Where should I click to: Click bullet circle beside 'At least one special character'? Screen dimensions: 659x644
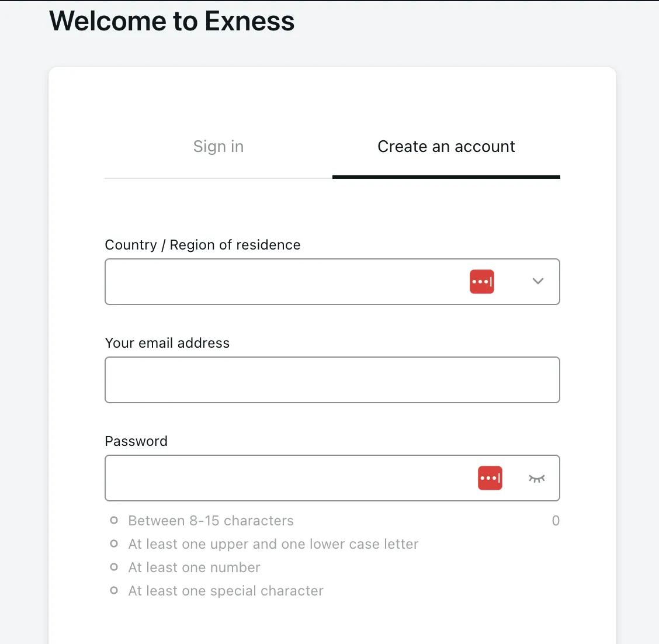[114, 591]
